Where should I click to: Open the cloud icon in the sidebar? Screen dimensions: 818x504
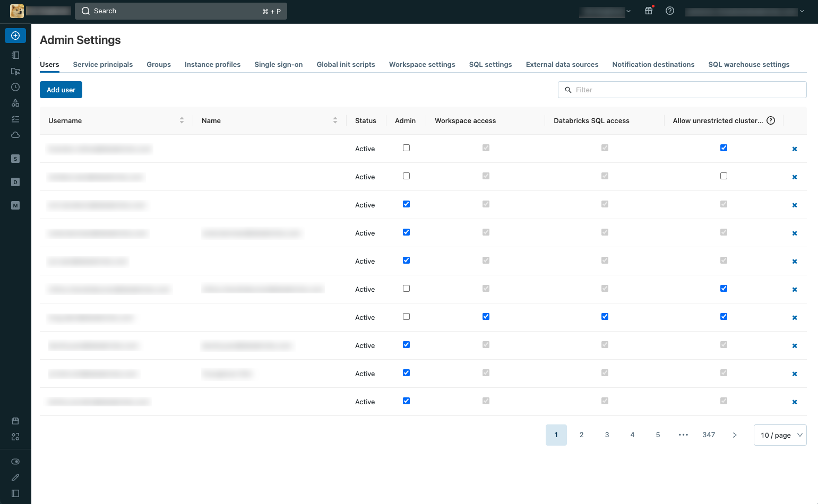(15, 135)
